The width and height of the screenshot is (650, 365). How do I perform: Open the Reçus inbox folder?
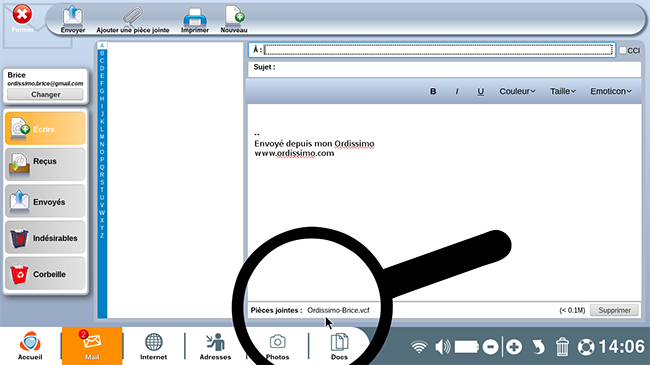45,164
